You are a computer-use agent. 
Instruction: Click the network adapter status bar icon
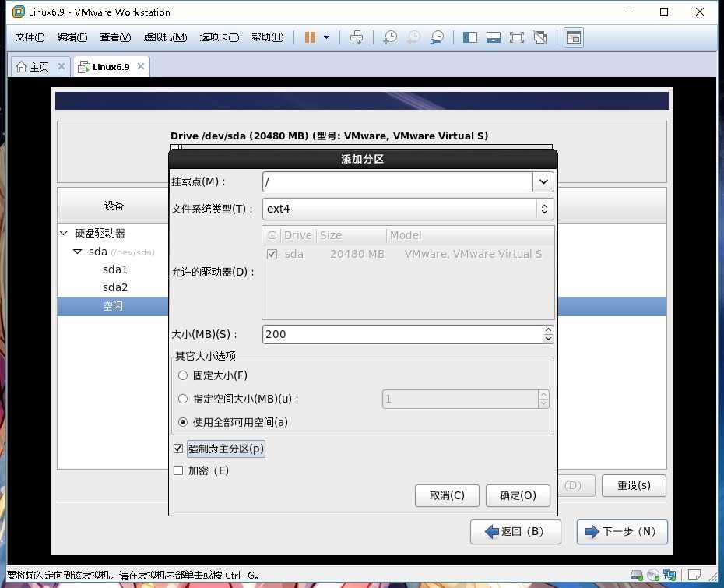(x=670, y=575)
